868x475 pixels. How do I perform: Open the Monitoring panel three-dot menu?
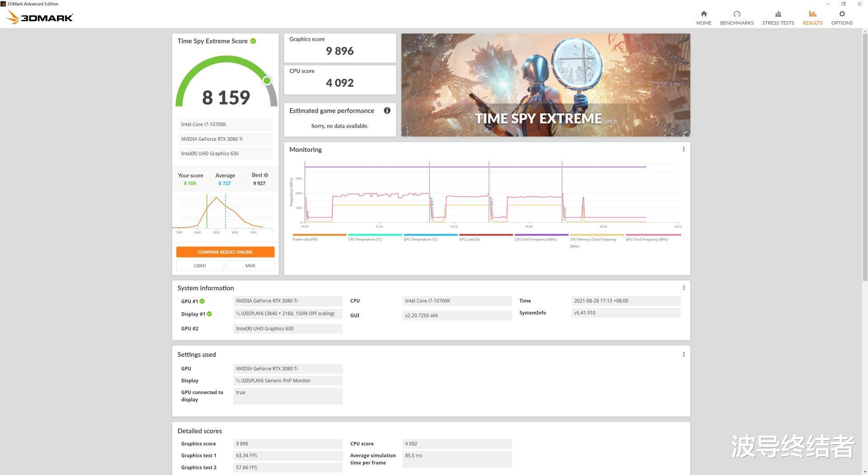click(x=683, y=149)
